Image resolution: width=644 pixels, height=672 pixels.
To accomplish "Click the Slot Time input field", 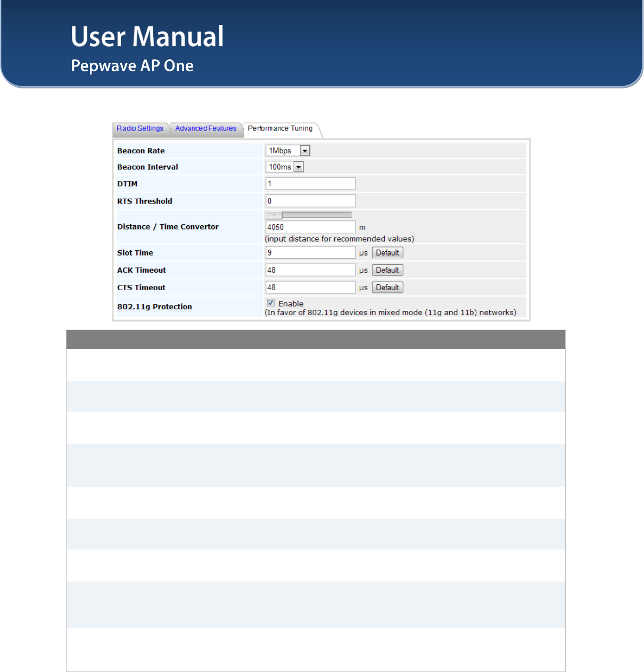I will [x=310, y=253].
